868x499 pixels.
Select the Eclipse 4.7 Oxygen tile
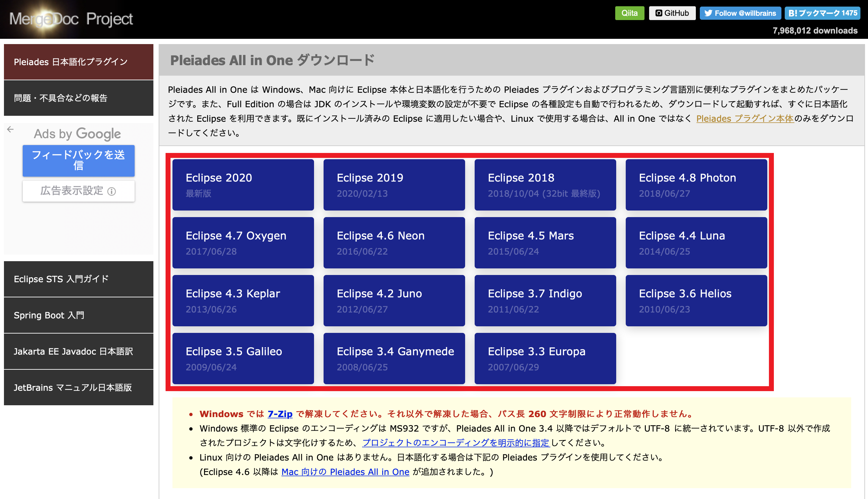(x=243, y=243)
